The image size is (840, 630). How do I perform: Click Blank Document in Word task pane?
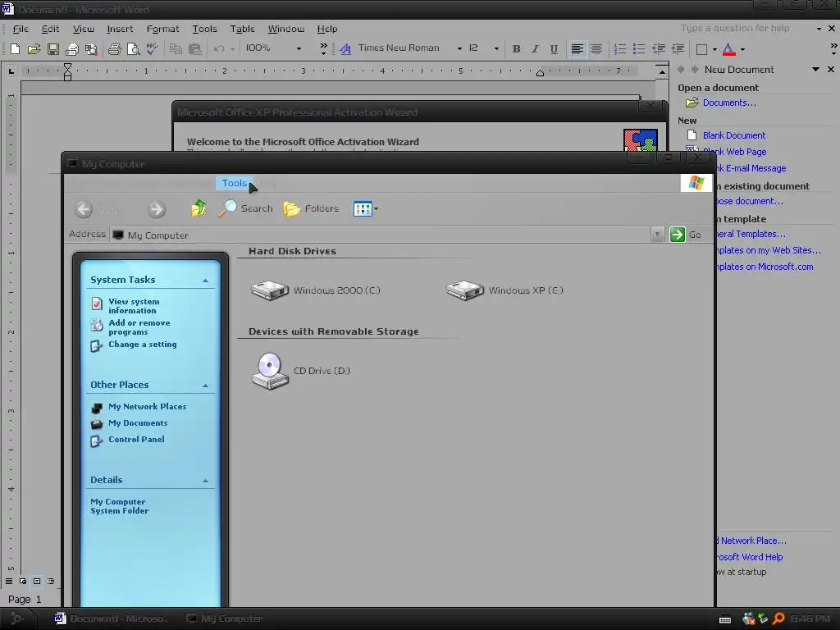coord(734,135)
